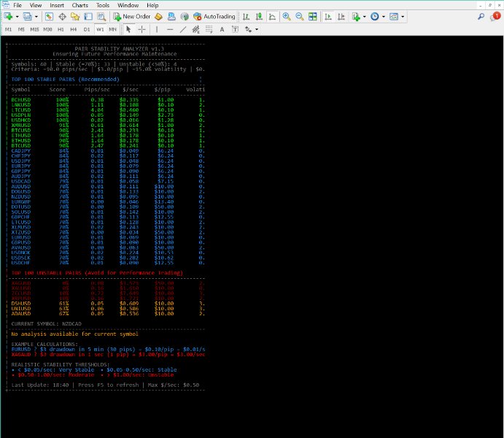Insert Text with the A tool
The height and width of the screenshot is (438, 504).
click(x=222, y=29)
